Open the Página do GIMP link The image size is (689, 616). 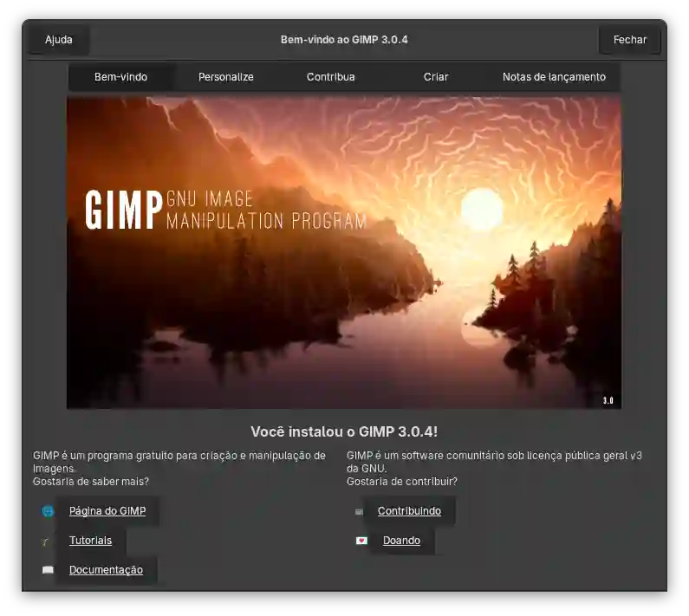click(x=107, y=511)
